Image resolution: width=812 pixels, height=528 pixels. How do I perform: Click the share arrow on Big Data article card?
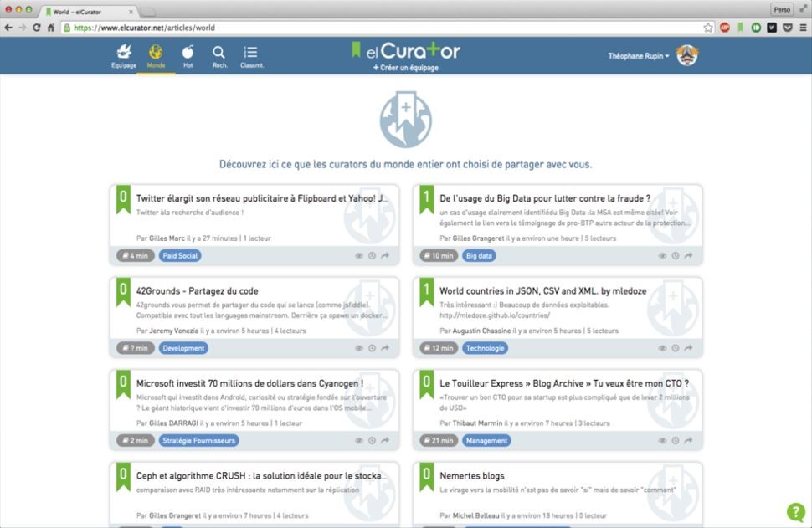[x=689, y=256]
